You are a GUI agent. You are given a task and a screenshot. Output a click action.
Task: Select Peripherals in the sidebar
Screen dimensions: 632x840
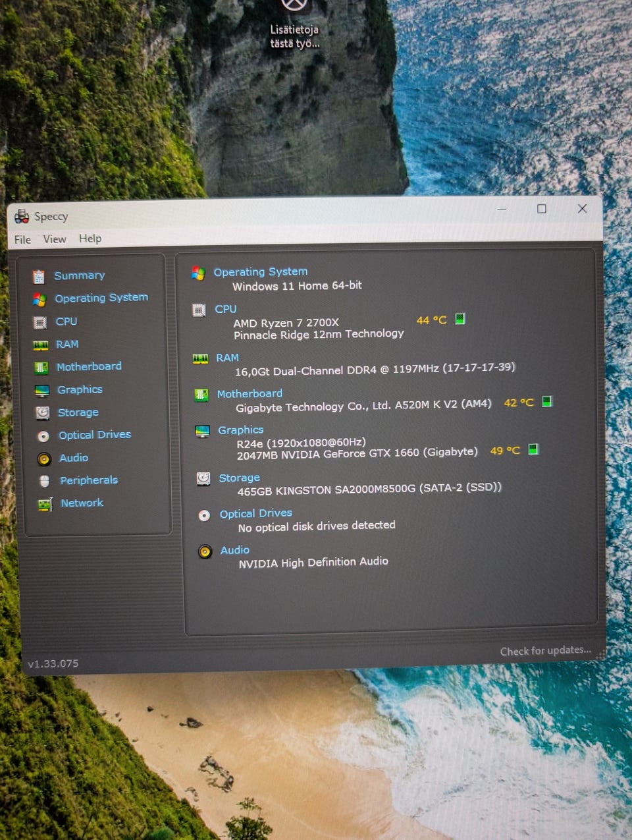[89, 480]
